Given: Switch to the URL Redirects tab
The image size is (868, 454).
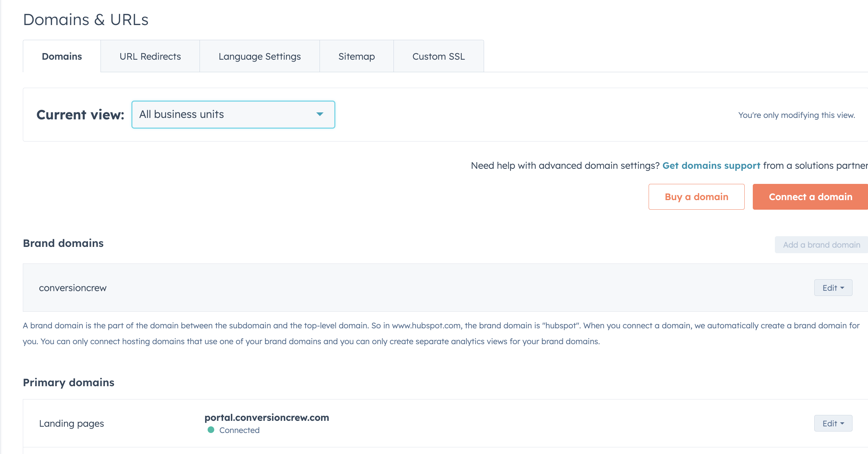Looking at the screenshot, I should click(149, 56).
